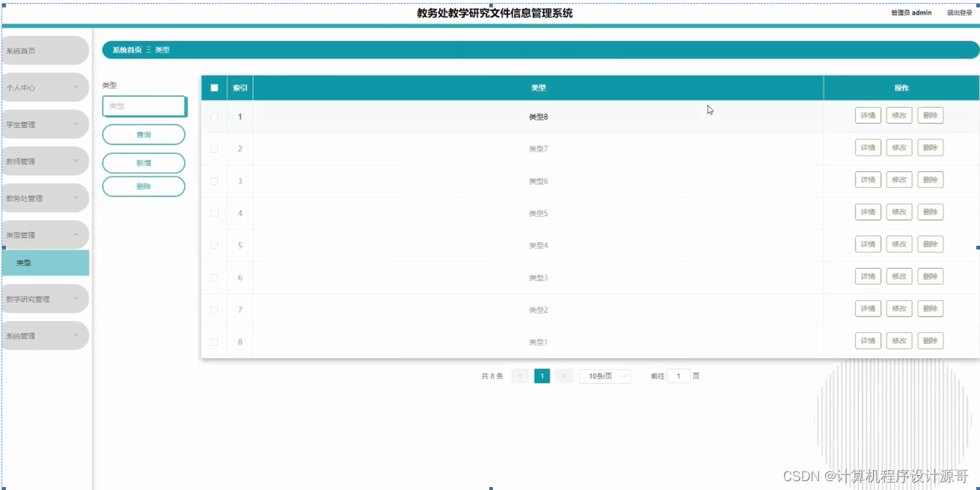Click 修改 for row 类型1
Screen dimensions: 980x490
click(899, 341)
